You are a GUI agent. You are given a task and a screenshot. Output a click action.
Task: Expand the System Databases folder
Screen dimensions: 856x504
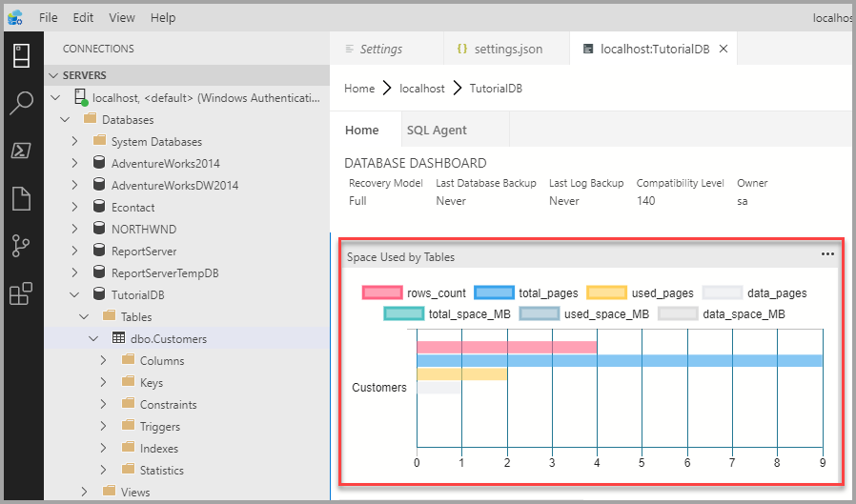coord(75,141)
